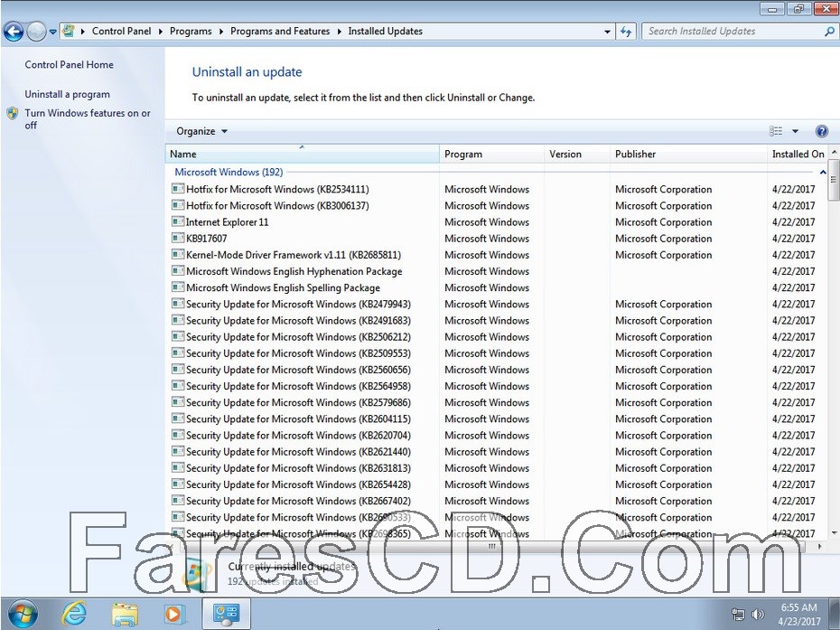
Task: Select Security Update for Microsoft Windows (KB2491683)
Action: pyautogui.click(x=298, y=321)
